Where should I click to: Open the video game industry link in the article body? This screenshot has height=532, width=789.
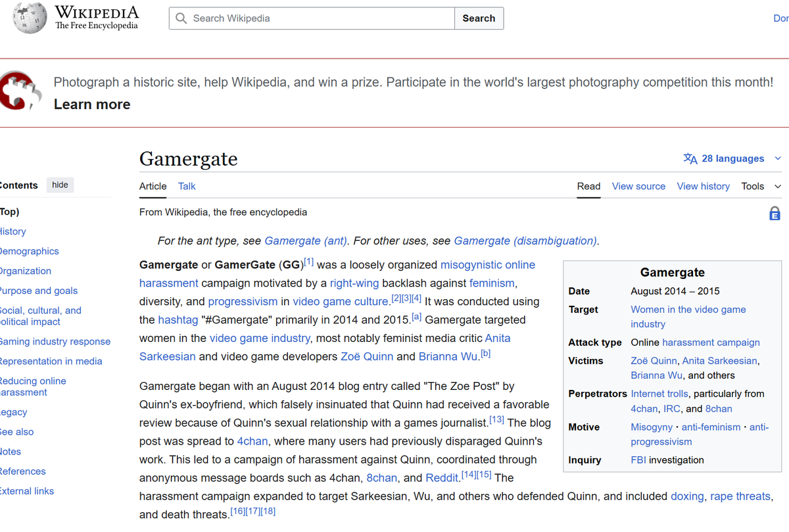tap(260, 338)
